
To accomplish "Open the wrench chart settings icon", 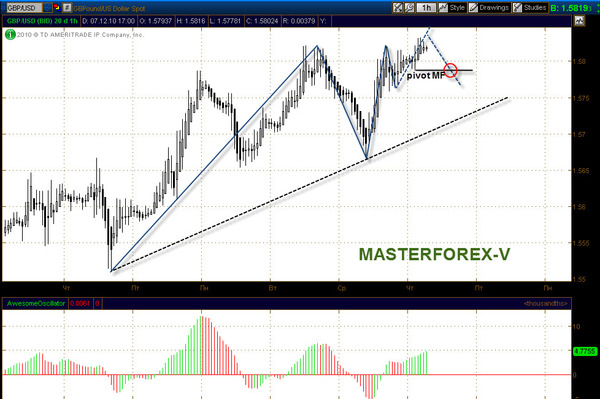I will [x=409, y=7].
